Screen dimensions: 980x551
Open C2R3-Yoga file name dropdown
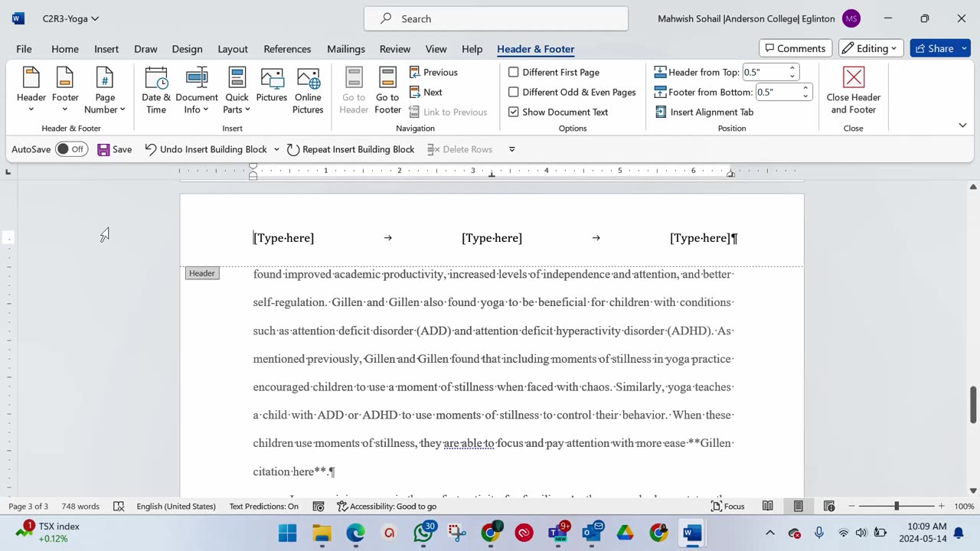70,18
